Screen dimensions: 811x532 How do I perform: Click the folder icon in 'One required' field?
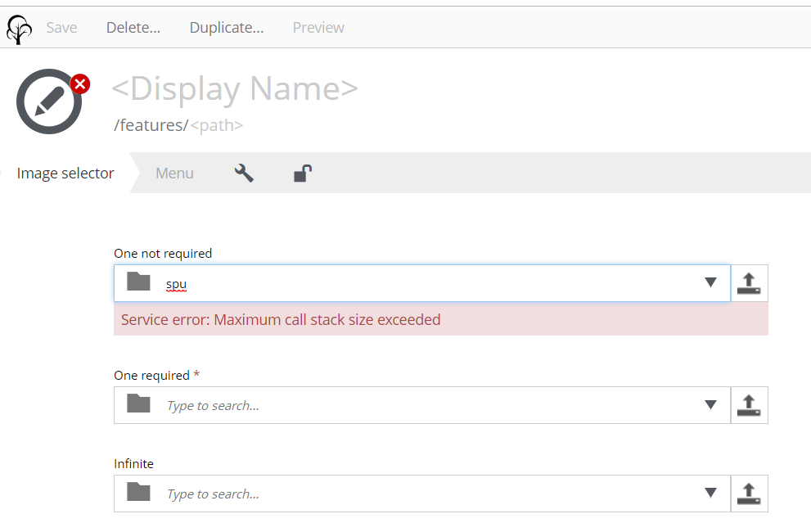[137, 404]
